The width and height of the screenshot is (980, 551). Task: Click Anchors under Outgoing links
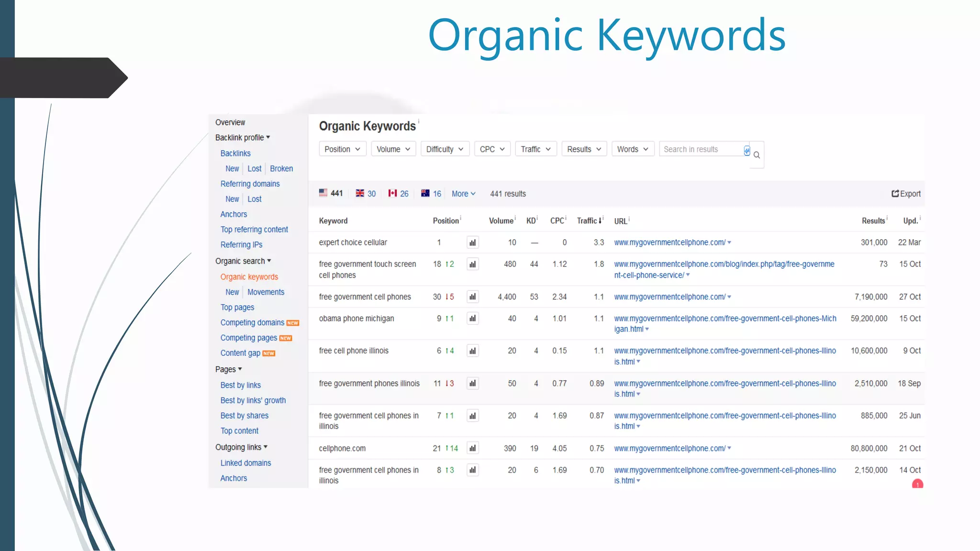coord(234,478)
